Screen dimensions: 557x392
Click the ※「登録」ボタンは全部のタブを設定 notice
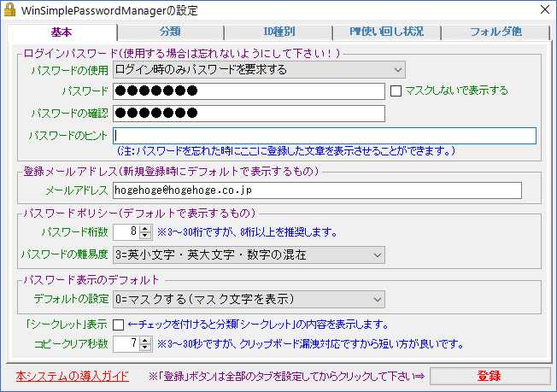coord(286,376)
